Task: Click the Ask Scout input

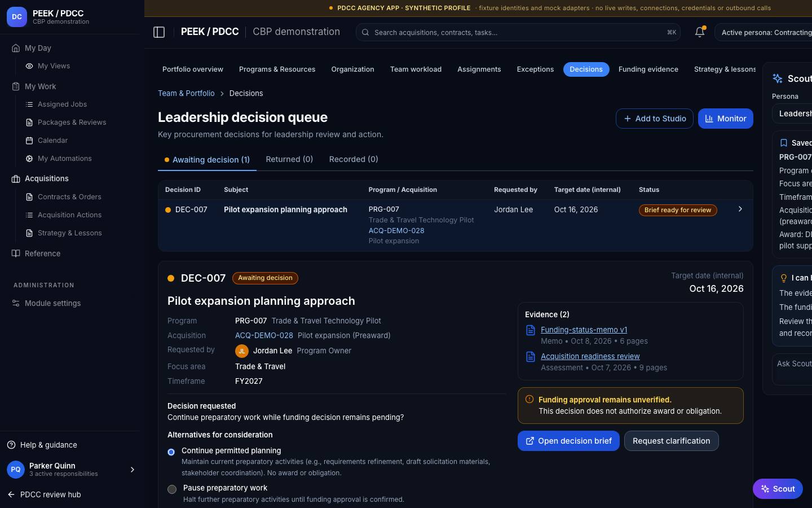Action: [792, 369]
